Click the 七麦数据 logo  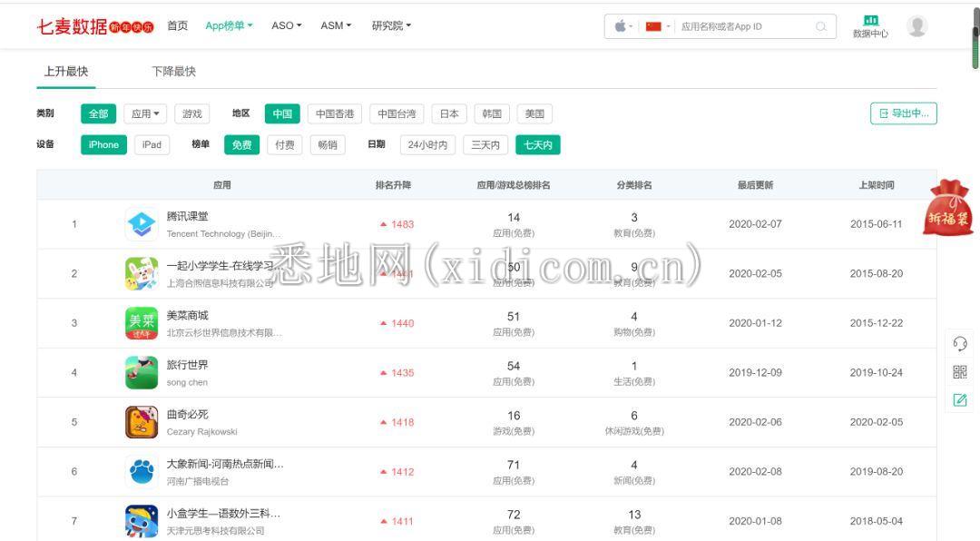94,26
